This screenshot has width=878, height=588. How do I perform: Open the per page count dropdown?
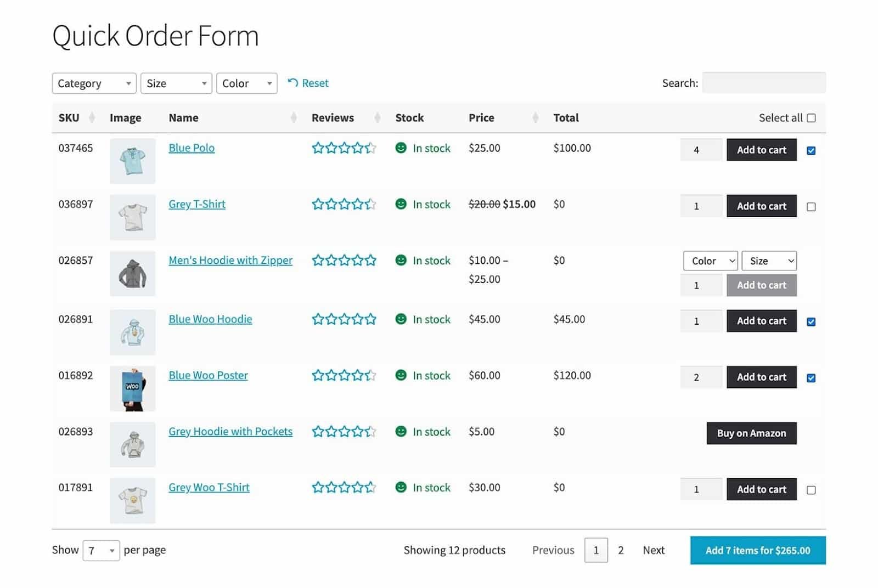point(101,551)
